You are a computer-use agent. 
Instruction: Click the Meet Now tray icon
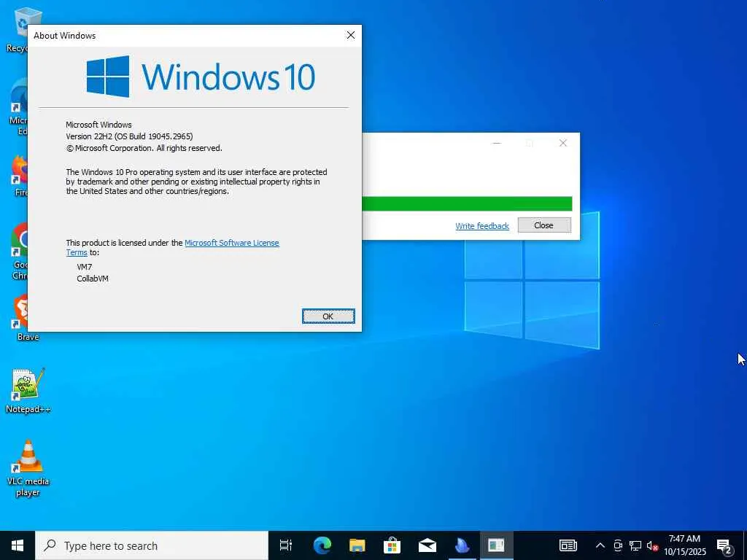click(618, 545)
